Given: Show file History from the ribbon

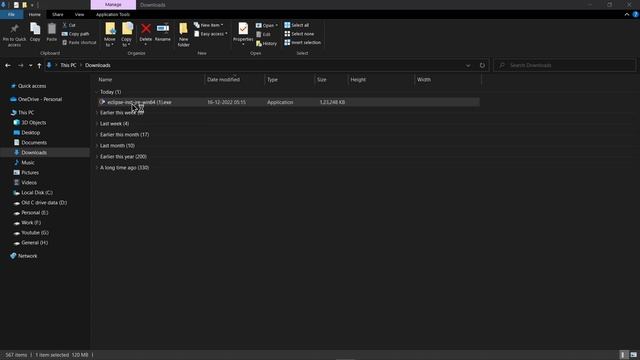Looking at the screenshot, I should point(266,43).
